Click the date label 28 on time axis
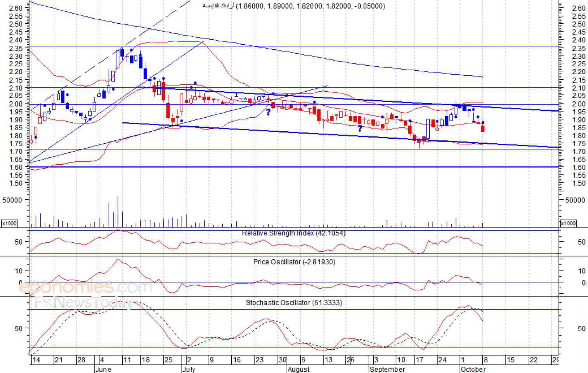Image resolution: width=588 pixels, height=373 pixels. point(81,360)
